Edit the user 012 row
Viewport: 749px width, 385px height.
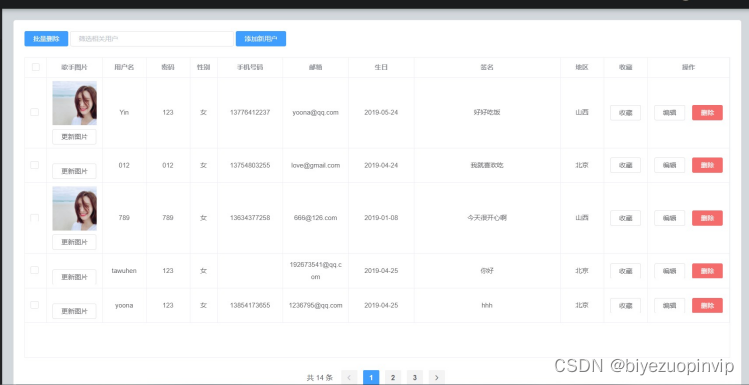pos(669,165)
